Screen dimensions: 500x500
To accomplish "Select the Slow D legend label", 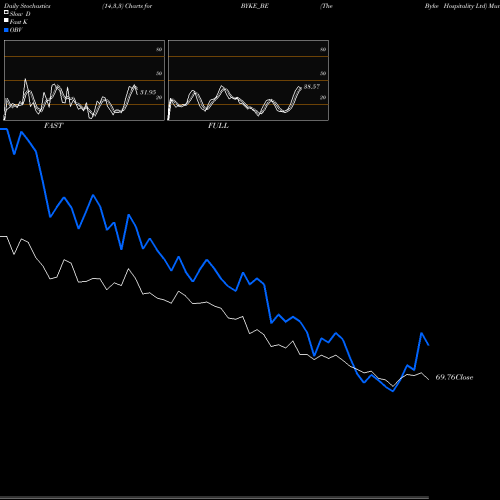I will tap(20, 14).
